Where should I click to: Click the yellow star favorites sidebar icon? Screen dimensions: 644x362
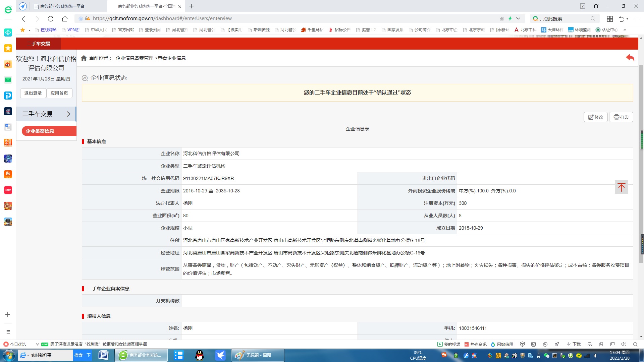click(8, 48)
